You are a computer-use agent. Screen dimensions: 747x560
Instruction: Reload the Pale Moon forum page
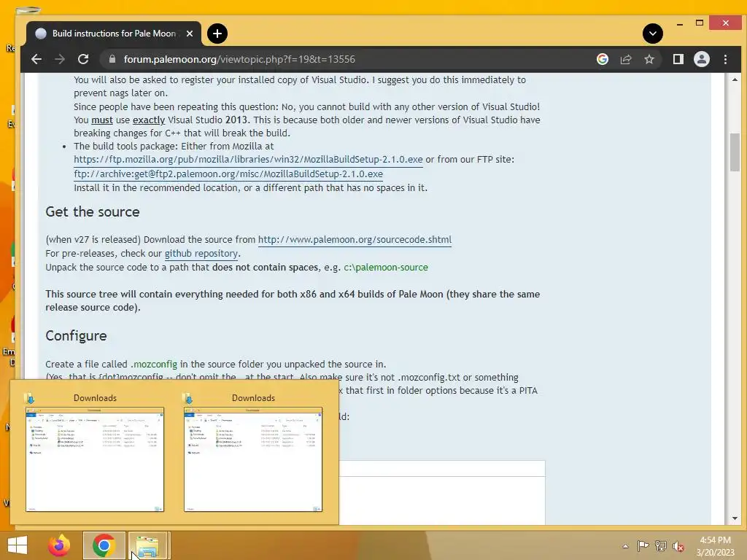point(83,59)
